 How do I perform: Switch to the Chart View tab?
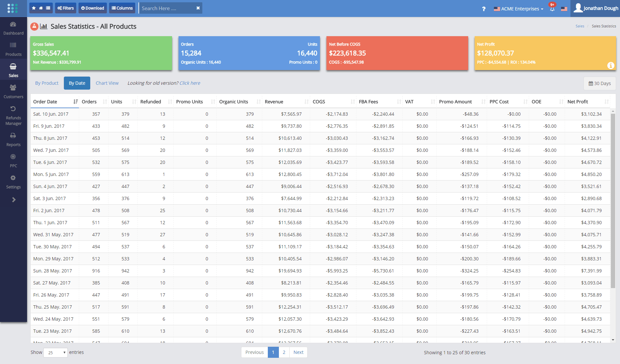107,83
